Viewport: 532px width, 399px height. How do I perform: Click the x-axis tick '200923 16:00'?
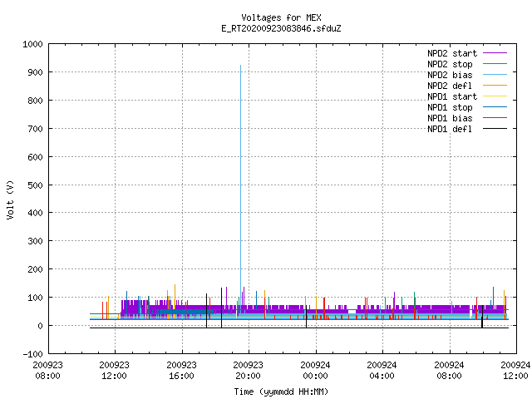click(181, 371)
